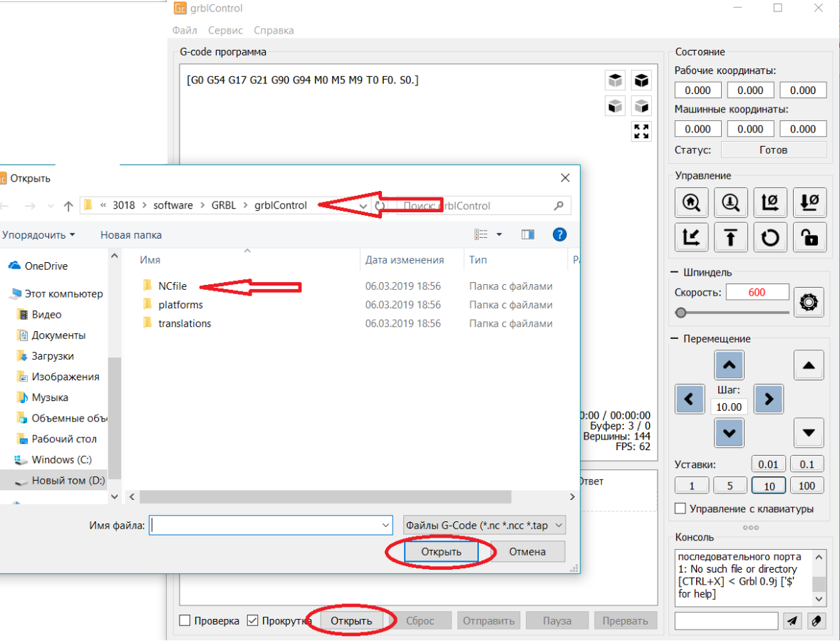The width and height of the screenshot is (840, 641).
Task: Click the Новая папка button
Action: click(x=130, y=235)
